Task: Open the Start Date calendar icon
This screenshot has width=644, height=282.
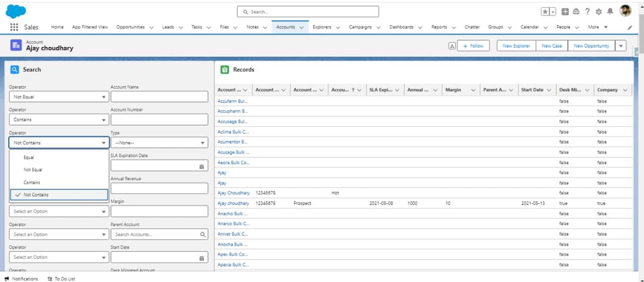Action: (x=202, y=258)
